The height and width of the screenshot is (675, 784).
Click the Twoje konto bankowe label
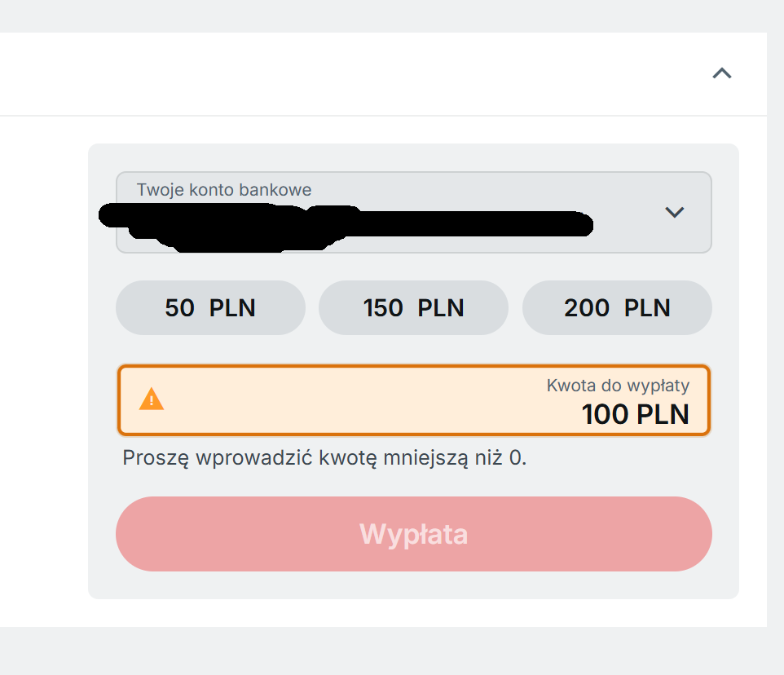(224, 190)
